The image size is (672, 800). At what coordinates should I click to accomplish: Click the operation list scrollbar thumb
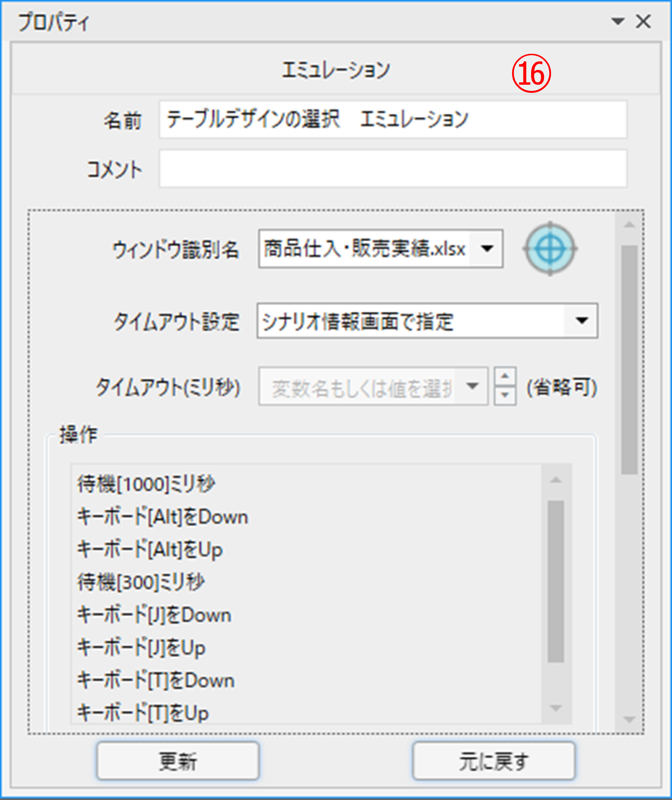555,581
